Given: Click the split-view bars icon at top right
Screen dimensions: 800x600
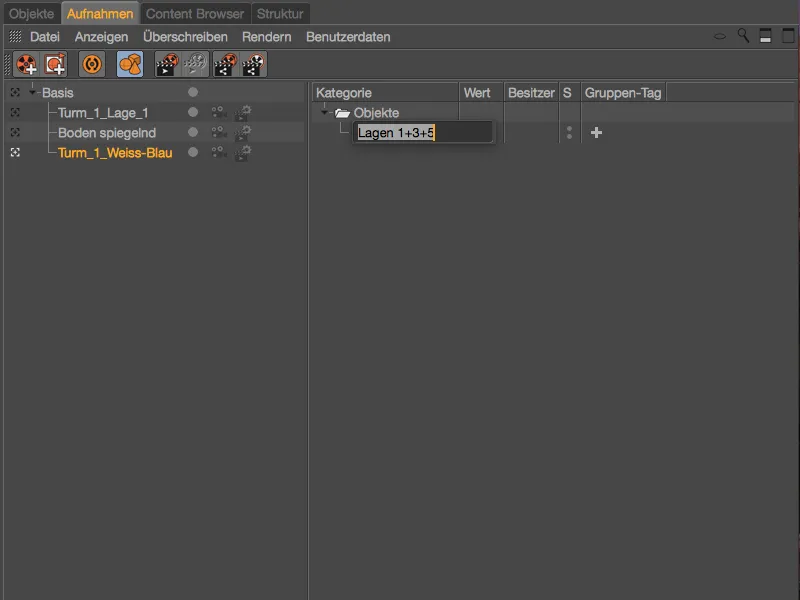Looking at the screenshot, I should pyautogui.click(x=765, y=36).
